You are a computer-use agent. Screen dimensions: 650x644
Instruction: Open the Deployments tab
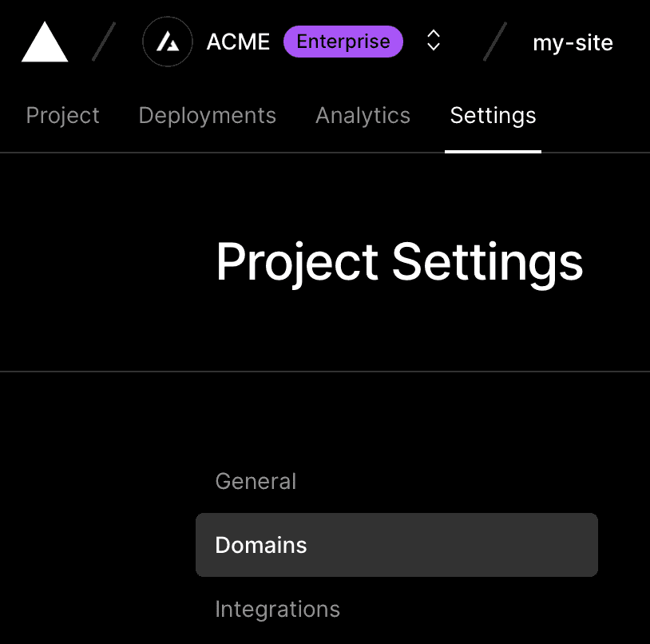tap(207, 116)
